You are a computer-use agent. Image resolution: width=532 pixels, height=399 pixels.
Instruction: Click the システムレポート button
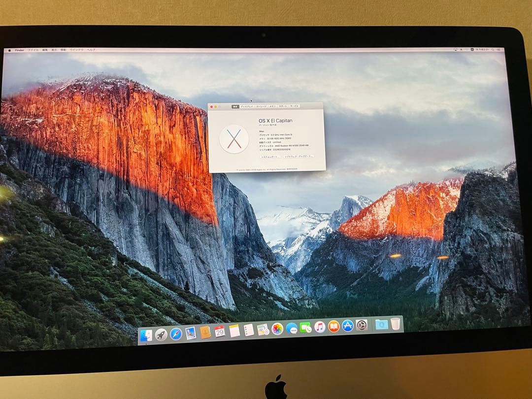point(271,157)
